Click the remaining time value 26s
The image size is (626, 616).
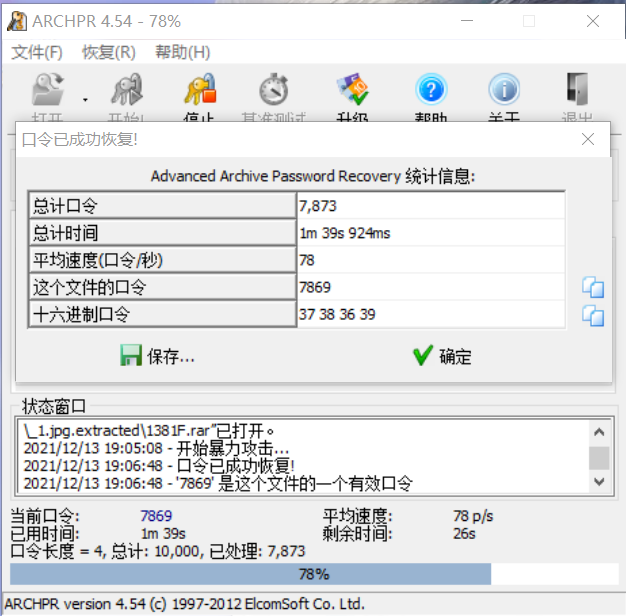464,534
